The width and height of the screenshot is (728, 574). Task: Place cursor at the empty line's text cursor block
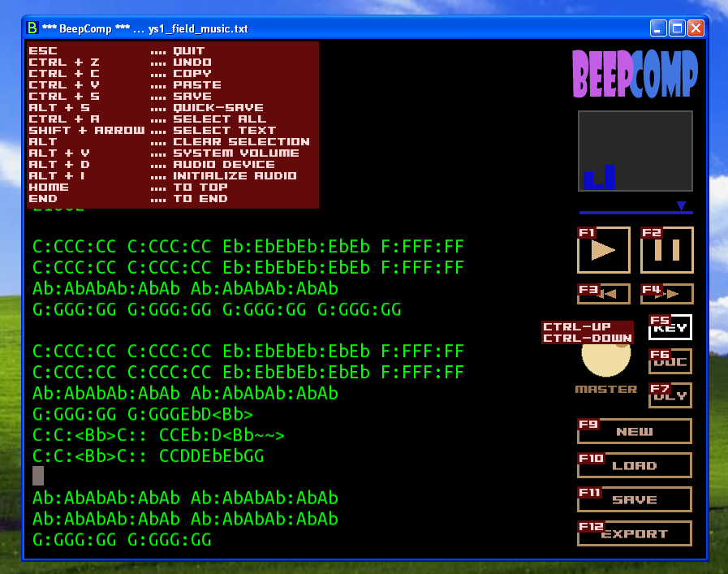38,476
